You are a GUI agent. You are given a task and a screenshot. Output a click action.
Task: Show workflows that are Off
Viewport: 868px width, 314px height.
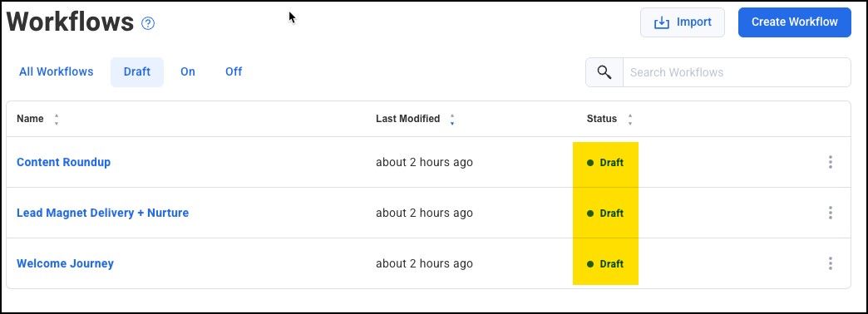234,72
